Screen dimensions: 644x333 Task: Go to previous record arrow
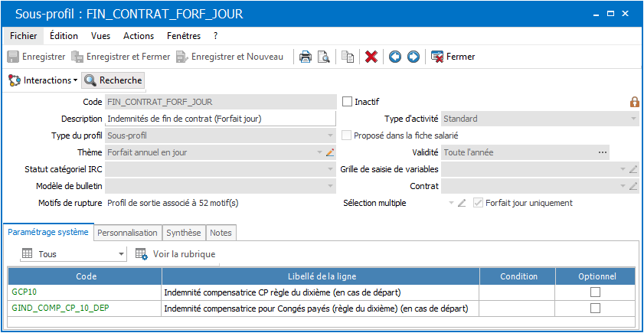394,57
